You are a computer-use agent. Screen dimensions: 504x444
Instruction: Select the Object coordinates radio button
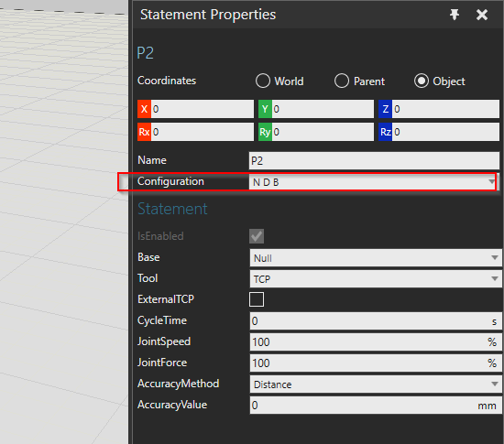(422, 81)
